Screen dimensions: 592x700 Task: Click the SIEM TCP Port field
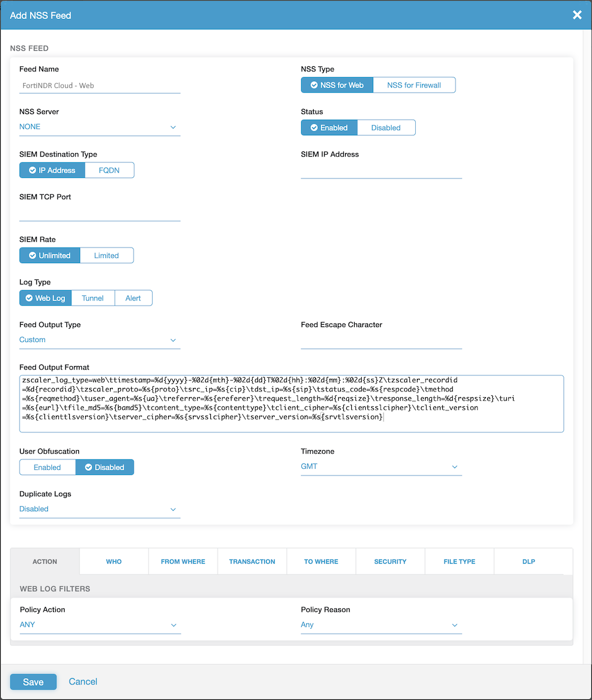(x=100, y=213)
